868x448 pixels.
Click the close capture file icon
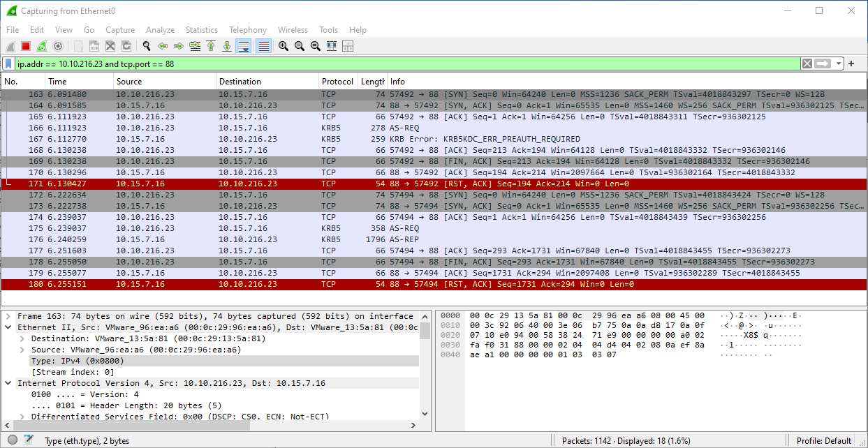[110, 46]
